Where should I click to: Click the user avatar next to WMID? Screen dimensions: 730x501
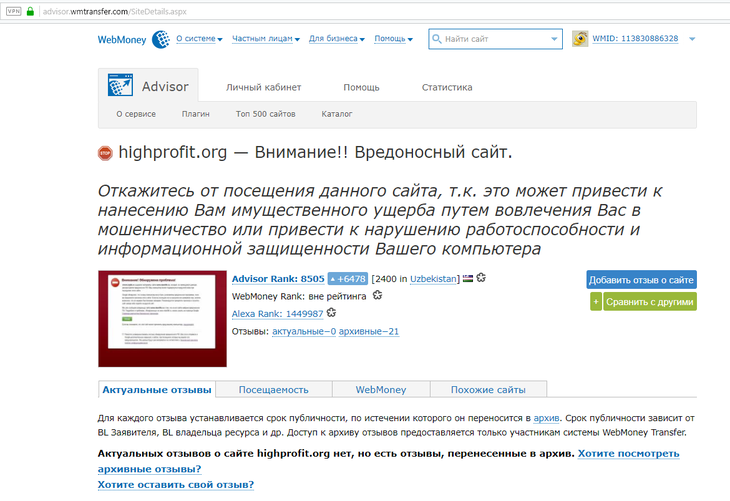(580, 39)
